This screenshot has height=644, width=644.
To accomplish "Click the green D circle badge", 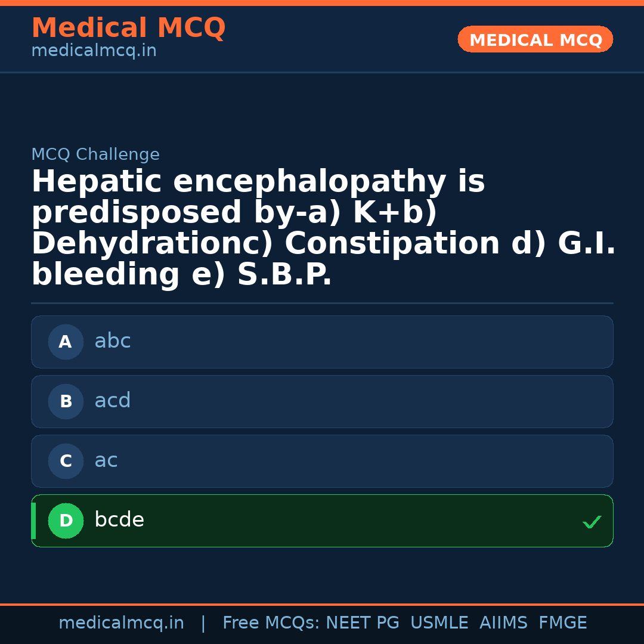I will click(x=66, y=521).
